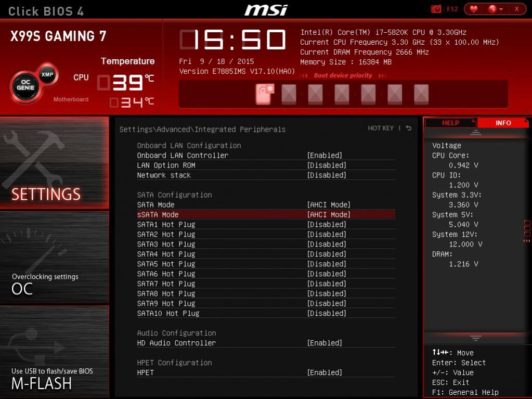Toggle SATA7 Hot Plug setting
This screenshot has height=399, width=532.
(266, 284)
